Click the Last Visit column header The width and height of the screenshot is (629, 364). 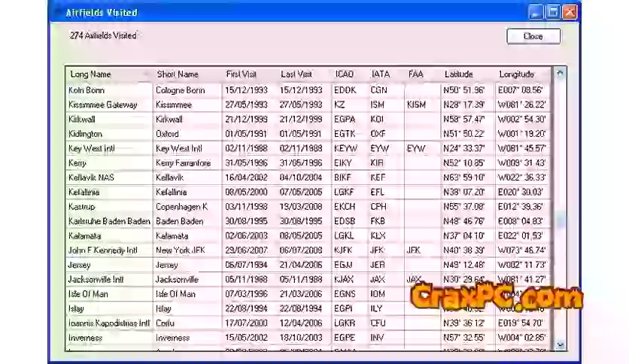(x=296, y=74)
